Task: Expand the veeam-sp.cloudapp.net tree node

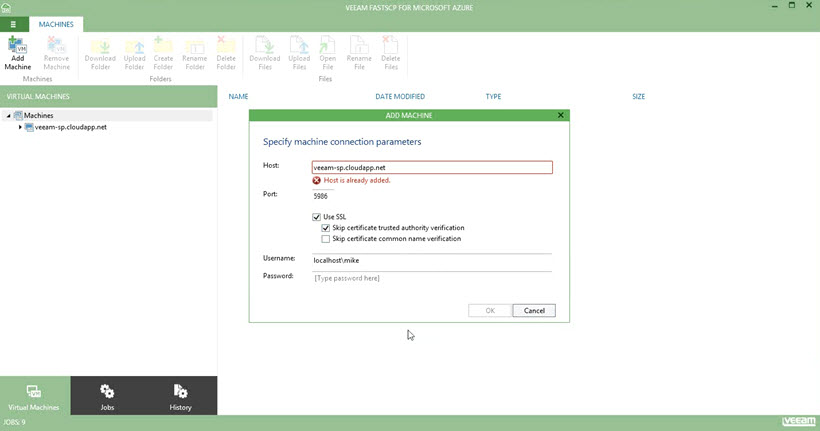Action: (x=20, y=127)
